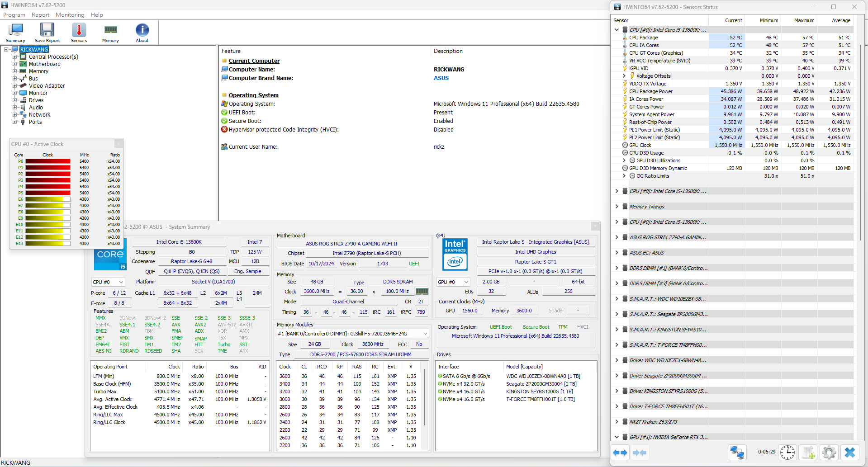Viewport: 868px width, 467px height.
Task: Expand the Drives tree node
Action: pyautogui.click(x=15, y=100)
